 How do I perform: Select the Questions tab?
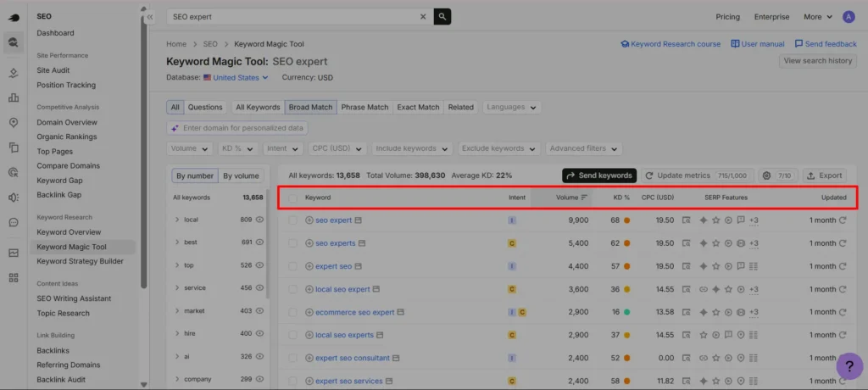coord(205,108)
